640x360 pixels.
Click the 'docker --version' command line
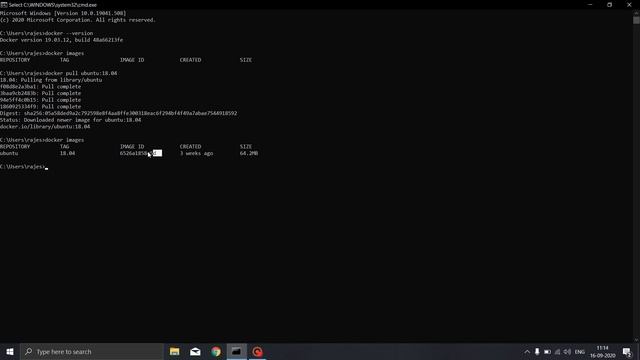pos(47,33)
